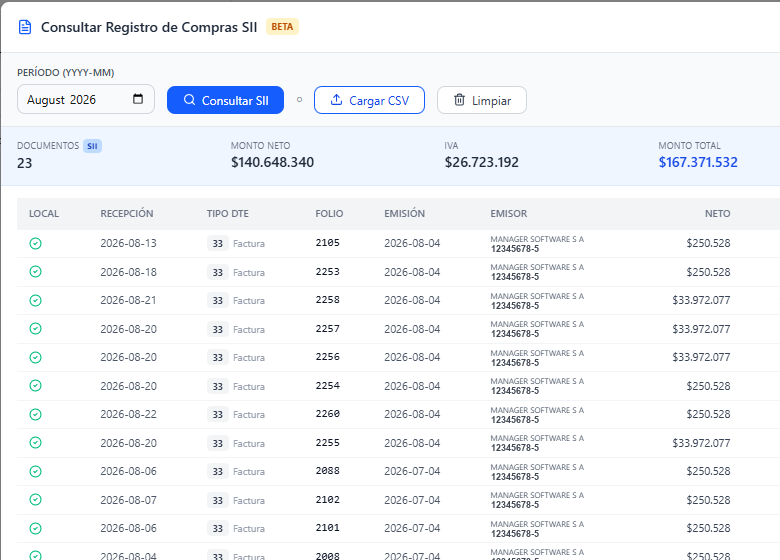Viewport: 780px width, 560px height.
Task: Click the green check icon for folio 2088
Action: 35,471
